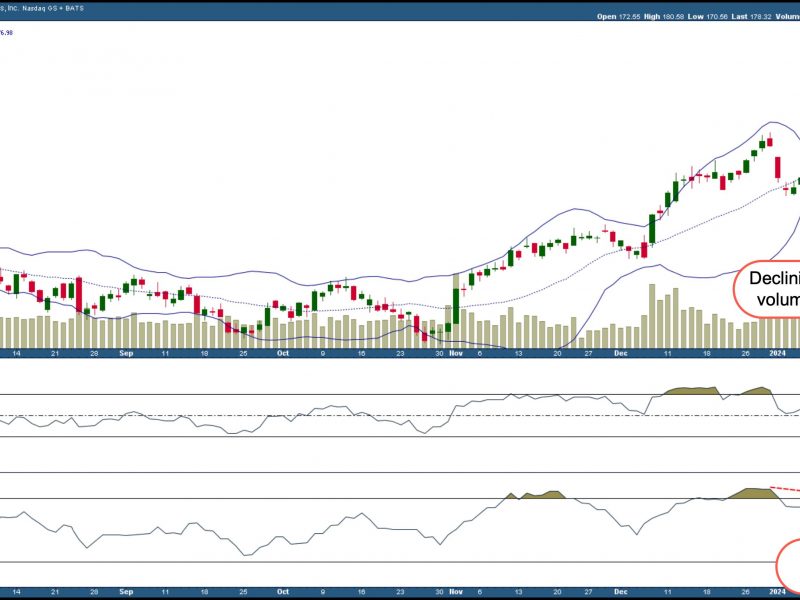Screen dimensions: 800x600
Task: Select Oct on the bottom indicator date axis
Action: (x=283, y=592)
